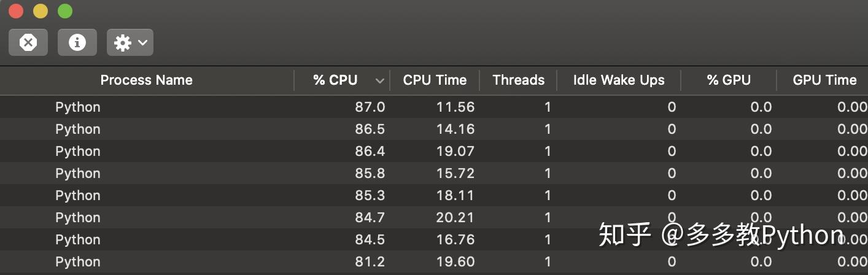This screenshot has height=275, width=868.
Task: Select Python process with CPU time 20.21
Action: tap(78, 217)
